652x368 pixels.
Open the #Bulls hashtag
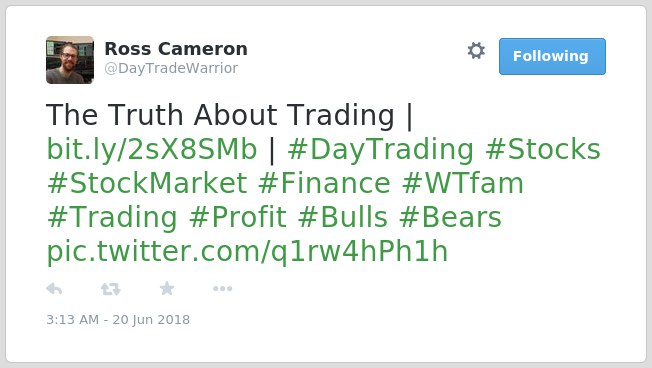[343, 217]
